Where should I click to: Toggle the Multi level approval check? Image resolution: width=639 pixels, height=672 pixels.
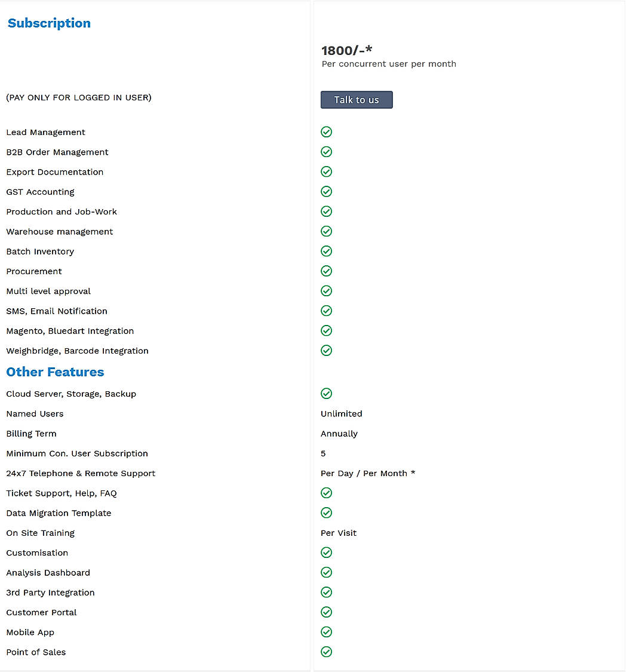pyautogui.click(x=326, y=291)
